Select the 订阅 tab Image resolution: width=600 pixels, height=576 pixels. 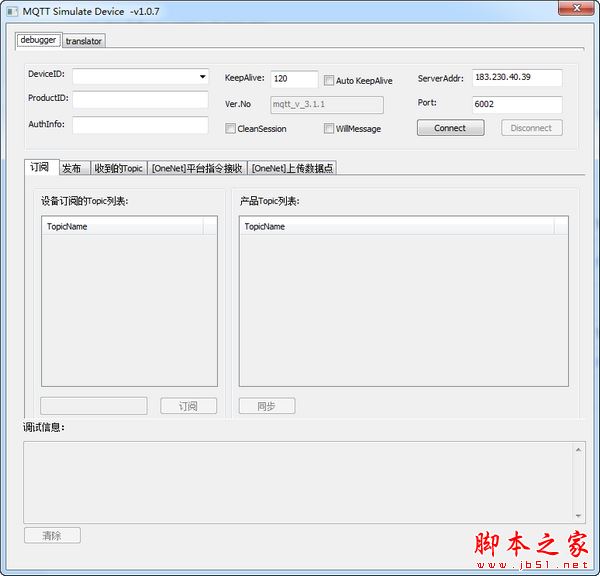click(x=41, y=167)
